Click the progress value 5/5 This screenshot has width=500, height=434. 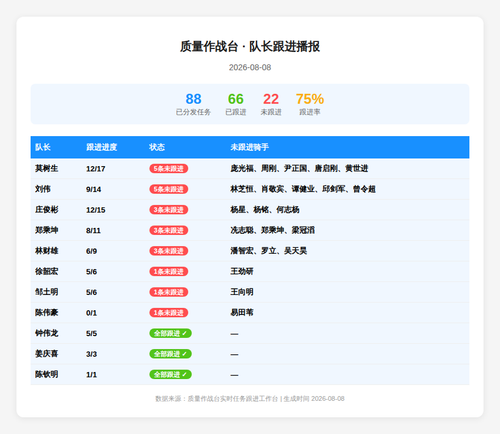pyautogui.click(x=91, y=334)
